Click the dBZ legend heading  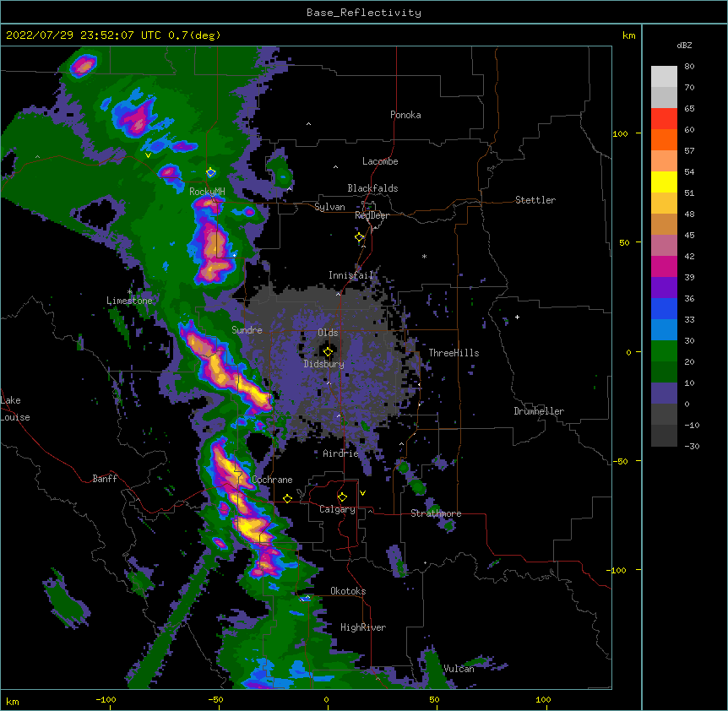(684, 45)
